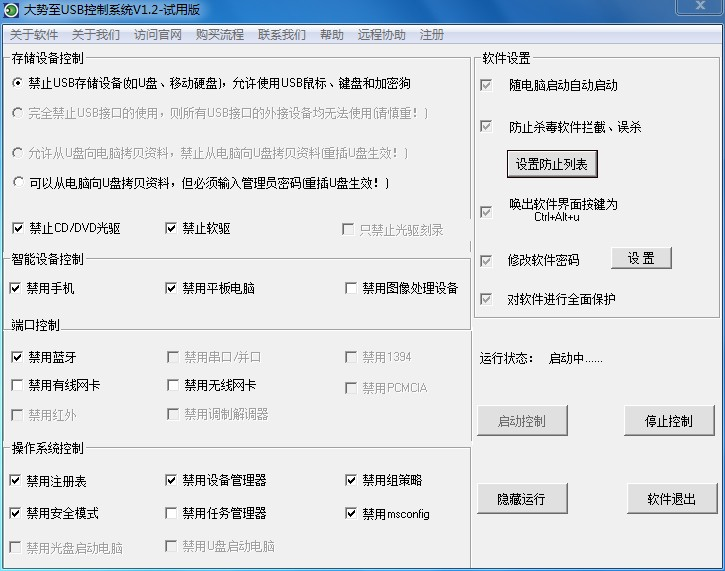The height and width of the screenshot is (571, 725).
Task: Enable 禁用图像处理设备 checkbox
Action: (x=350, y=288)
